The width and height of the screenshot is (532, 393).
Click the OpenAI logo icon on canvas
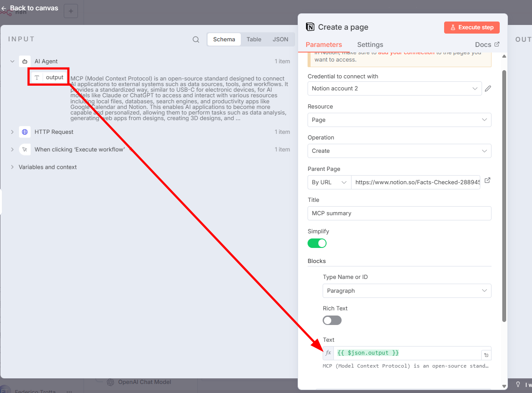[110, 382]
